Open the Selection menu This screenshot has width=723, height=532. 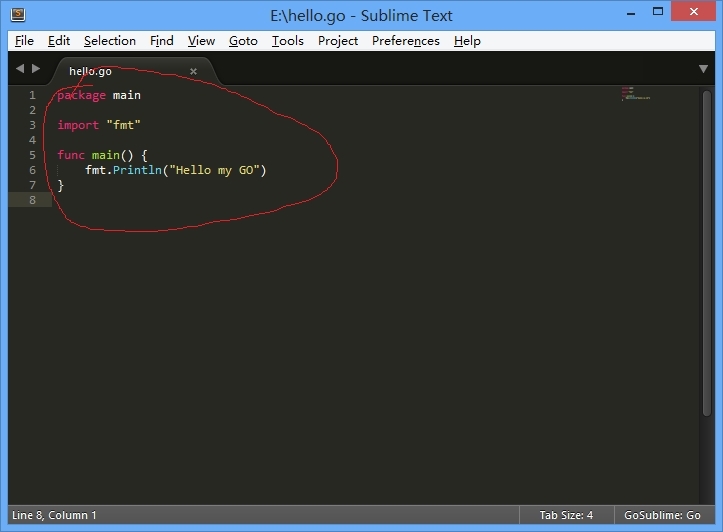[110, 41]
